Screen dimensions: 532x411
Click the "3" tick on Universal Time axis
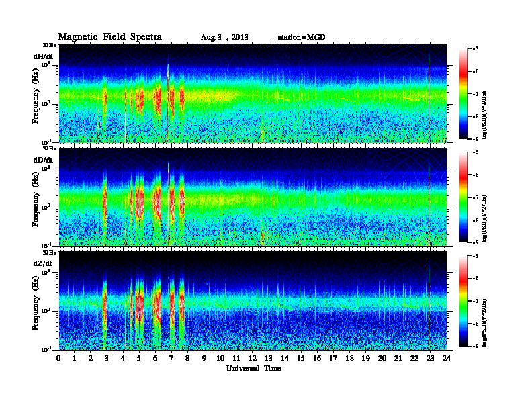pos(107,359)
